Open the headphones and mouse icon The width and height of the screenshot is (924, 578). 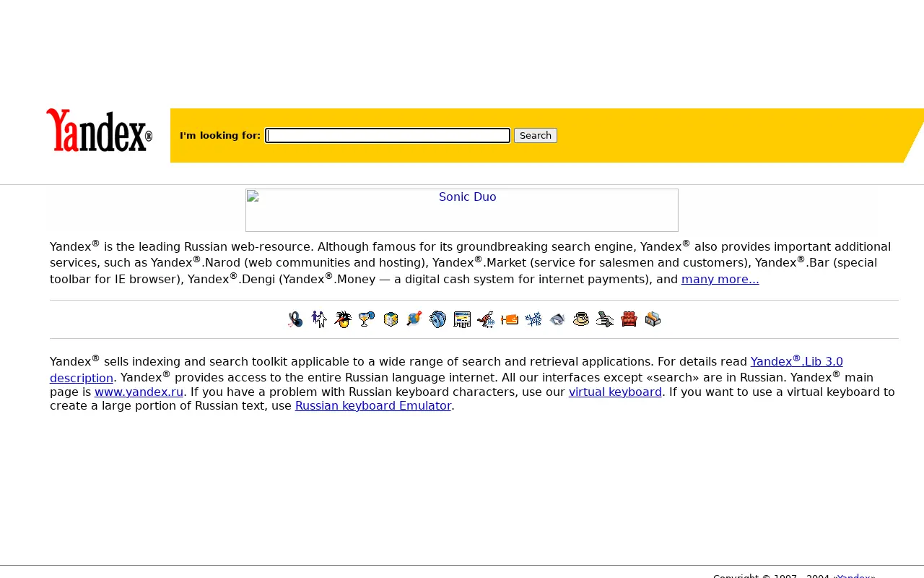point(295,319)
